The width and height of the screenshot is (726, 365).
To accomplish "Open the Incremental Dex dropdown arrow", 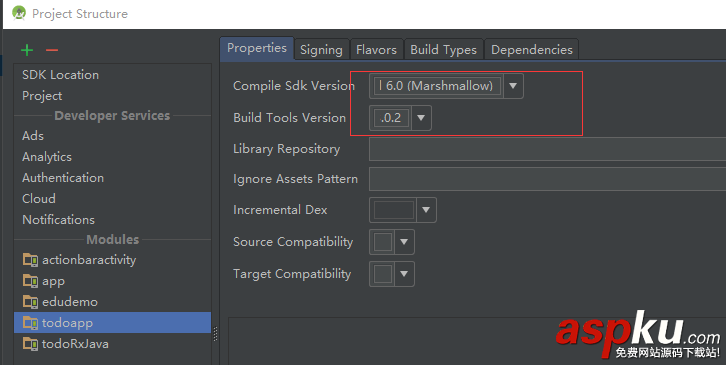I will pyautogui.click(x=426, y=210).
